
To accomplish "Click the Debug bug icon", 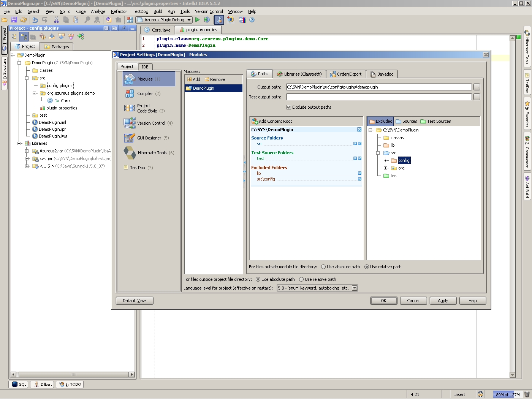I will point(207,20).
